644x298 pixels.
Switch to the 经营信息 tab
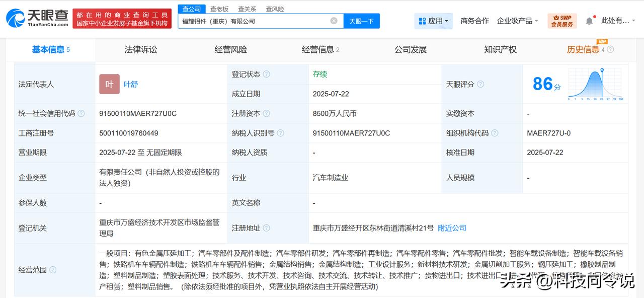point(320,49)
